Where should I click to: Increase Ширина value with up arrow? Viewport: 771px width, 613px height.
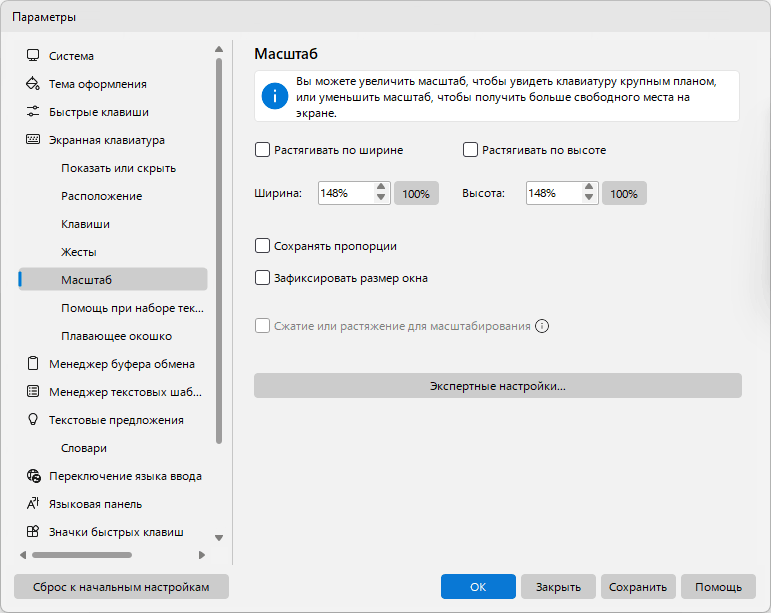click(381, 187)
